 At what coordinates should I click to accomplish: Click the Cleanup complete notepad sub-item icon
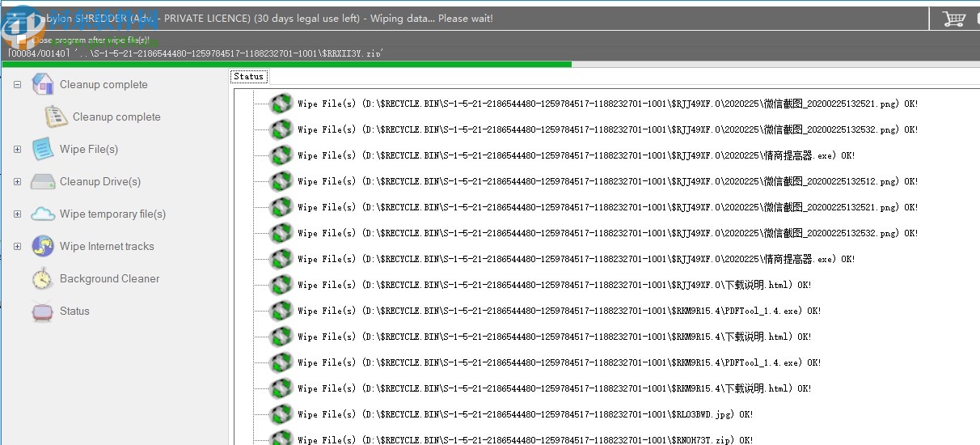(x=56, y=117)
